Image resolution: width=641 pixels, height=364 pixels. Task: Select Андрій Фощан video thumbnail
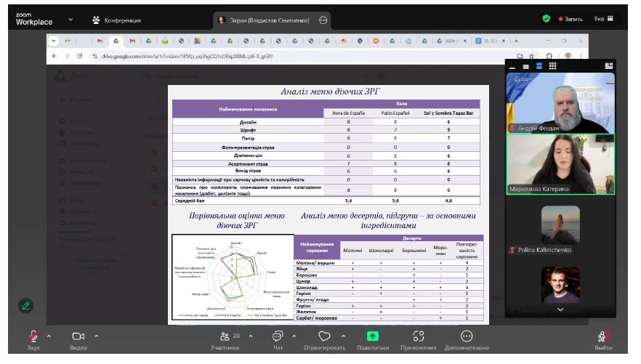[x=560, y=103]
